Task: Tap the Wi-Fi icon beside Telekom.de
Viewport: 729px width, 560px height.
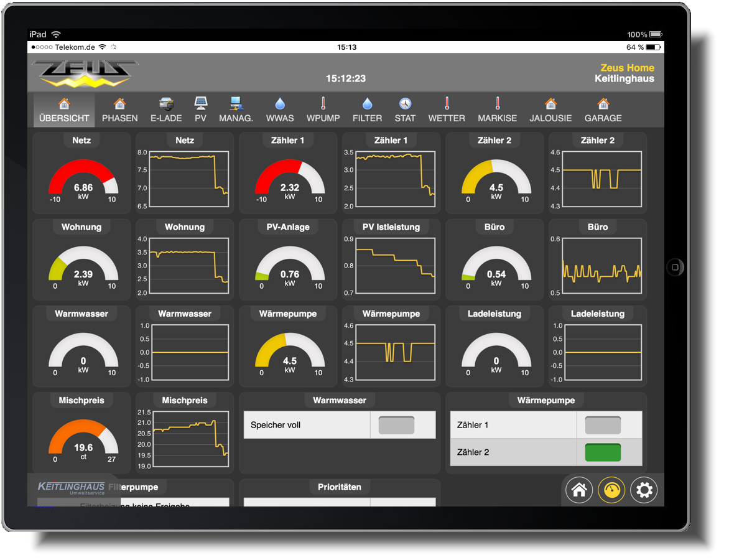Action: point(103,47)
